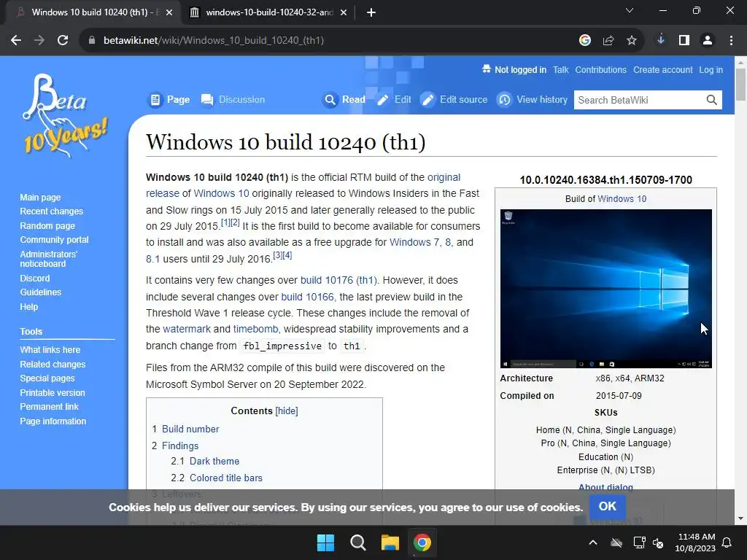Open the Discussion tab

click(x=241, y=99)
